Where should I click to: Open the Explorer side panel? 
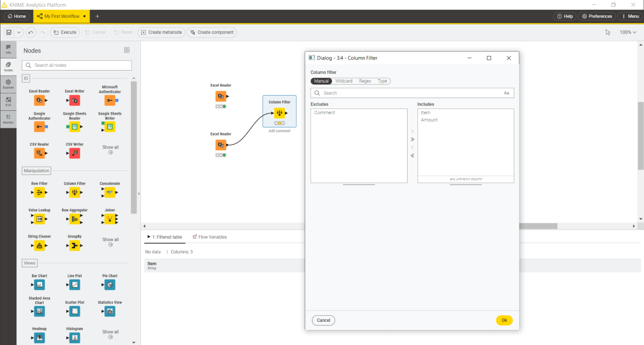8,84
